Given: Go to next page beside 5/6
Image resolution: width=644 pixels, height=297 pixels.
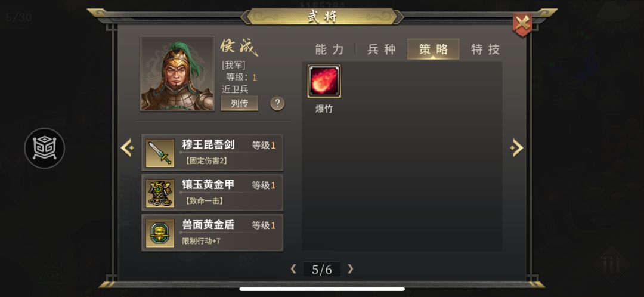Looking at the screenshot, I should click(x=351, y=269).
